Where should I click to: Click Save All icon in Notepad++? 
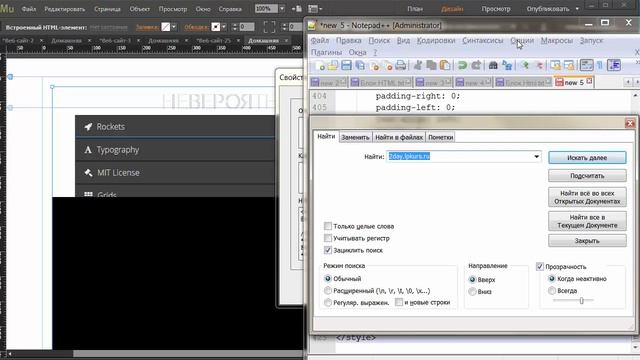pyautogui.click(x=360, y=65)
